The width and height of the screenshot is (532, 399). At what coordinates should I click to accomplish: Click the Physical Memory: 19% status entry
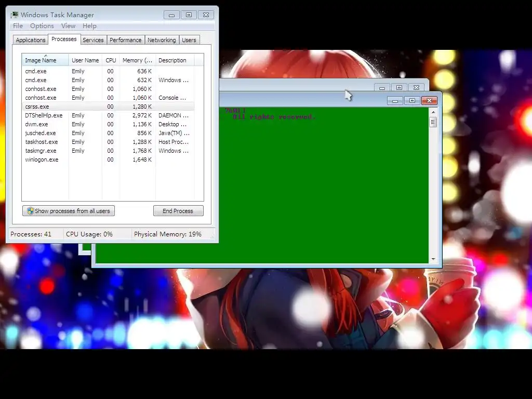168,234
